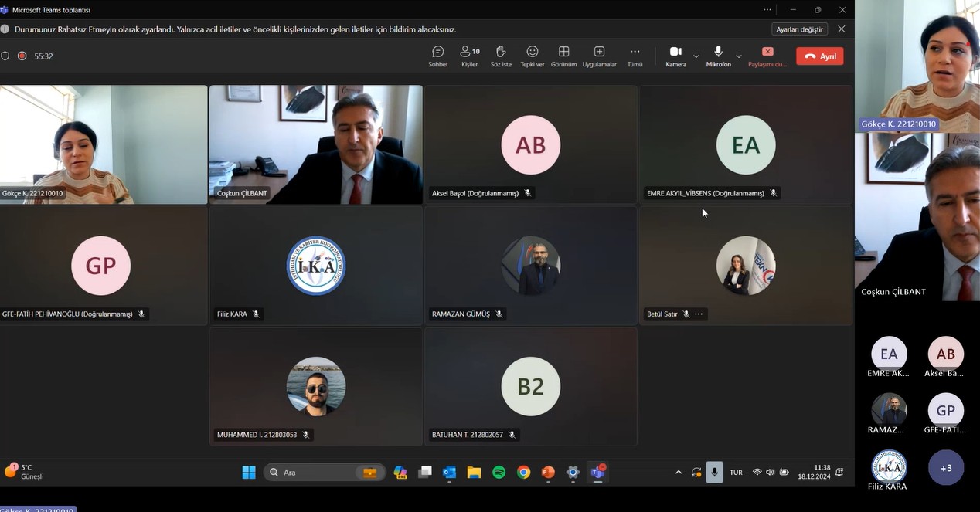980x512 pixels.
Task: Click the Ayrıl leave button
Action: pyautogui.click(x=819, y=56)
